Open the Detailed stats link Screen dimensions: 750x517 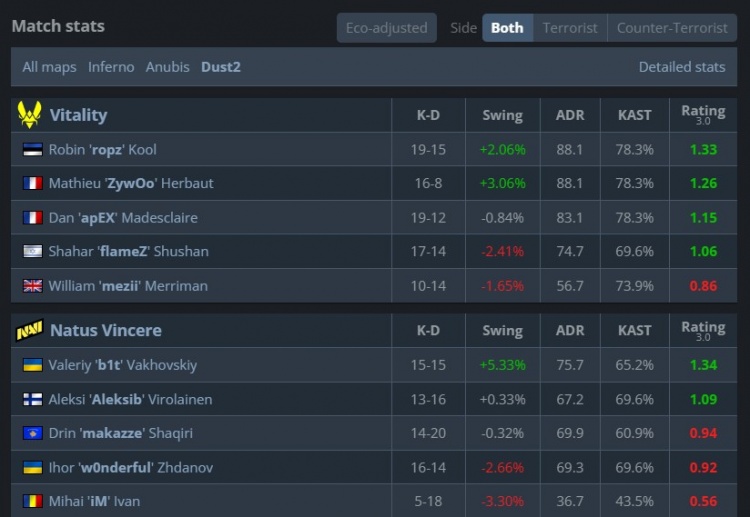tap(682, 67)
